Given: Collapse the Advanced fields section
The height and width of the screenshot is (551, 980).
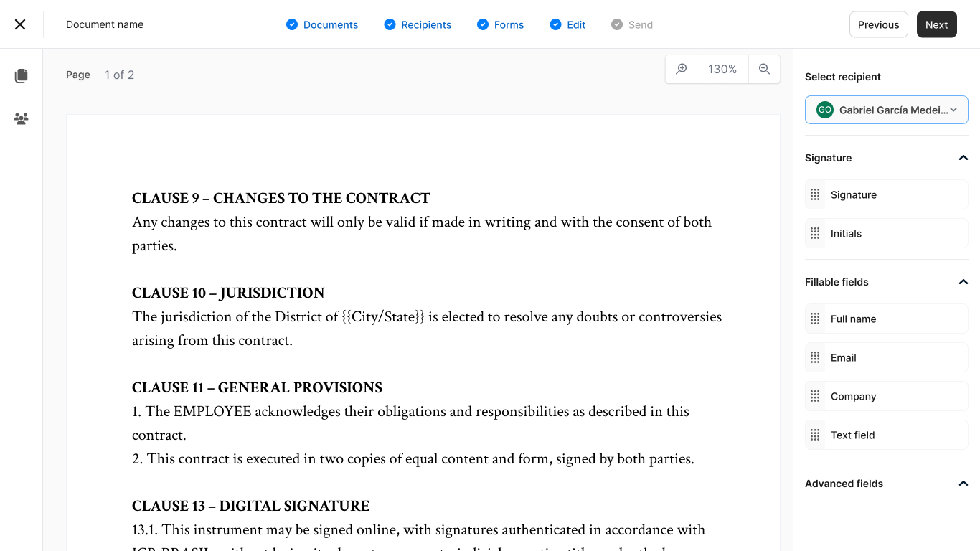Looking at the screenshot, I should pos(963,483).
